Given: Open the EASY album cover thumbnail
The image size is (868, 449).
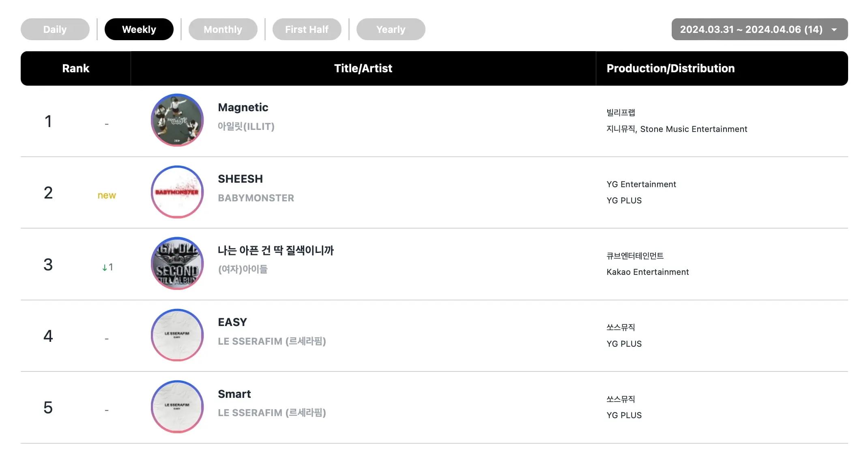Looking at the screenshot, I should [x=177, y=335].
